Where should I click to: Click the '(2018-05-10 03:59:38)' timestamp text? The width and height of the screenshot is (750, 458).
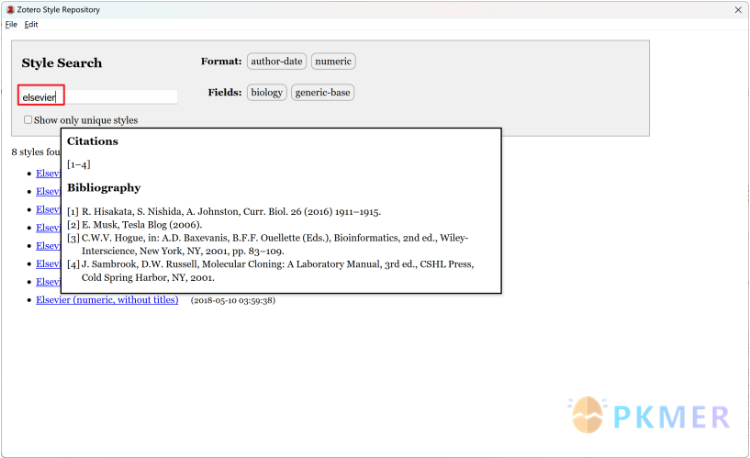(x=233, y=300)
